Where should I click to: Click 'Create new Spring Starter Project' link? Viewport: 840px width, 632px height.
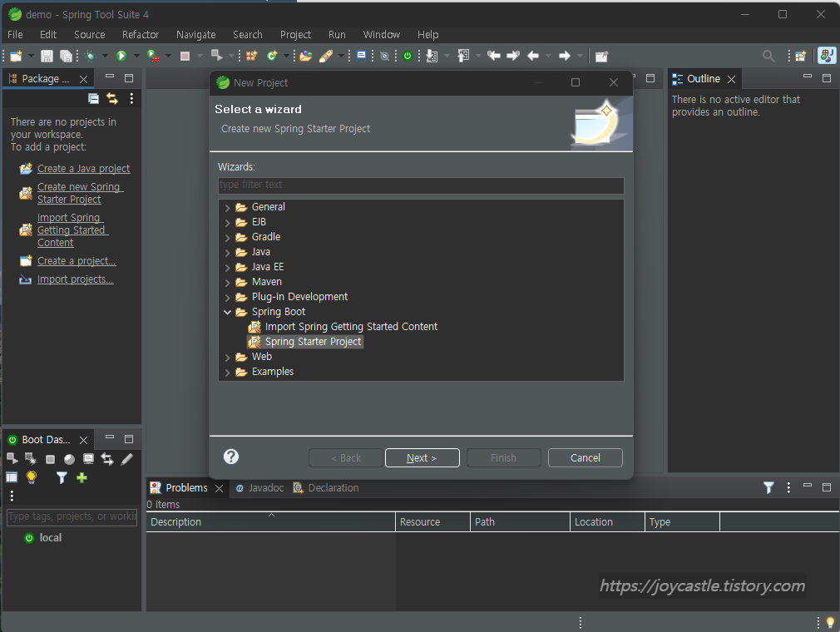pos(80,193)
